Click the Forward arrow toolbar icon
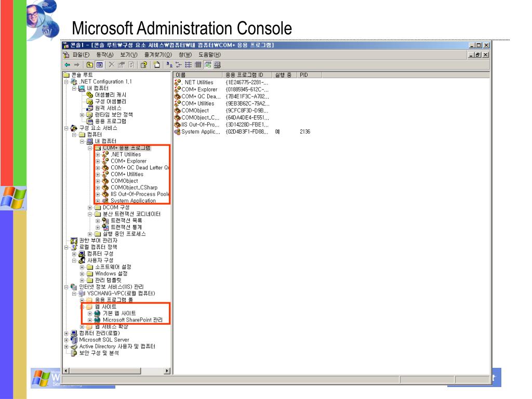This screenshot has width=532, height=399. (77, 65)
